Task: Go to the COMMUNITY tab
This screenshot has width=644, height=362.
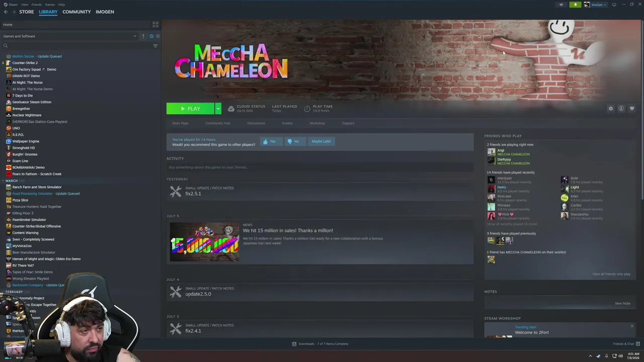Action: tap(76, 12)
